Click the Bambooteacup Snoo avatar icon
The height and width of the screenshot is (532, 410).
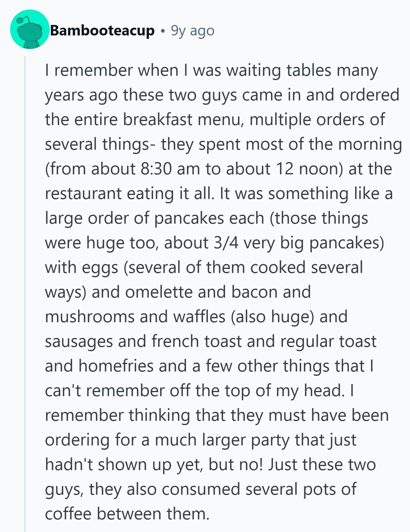(x=30, y=30)
